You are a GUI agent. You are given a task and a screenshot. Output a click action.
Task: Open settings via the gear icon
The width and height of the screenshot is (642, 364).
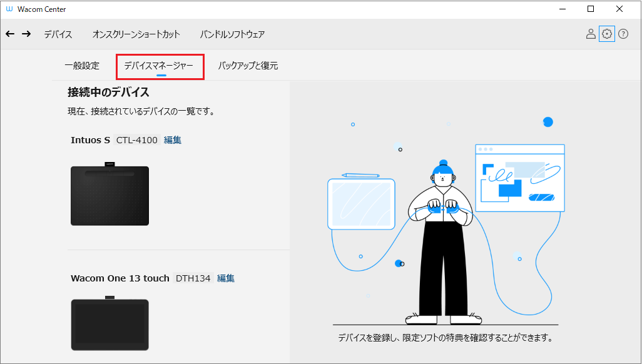[x=607, y=34]
